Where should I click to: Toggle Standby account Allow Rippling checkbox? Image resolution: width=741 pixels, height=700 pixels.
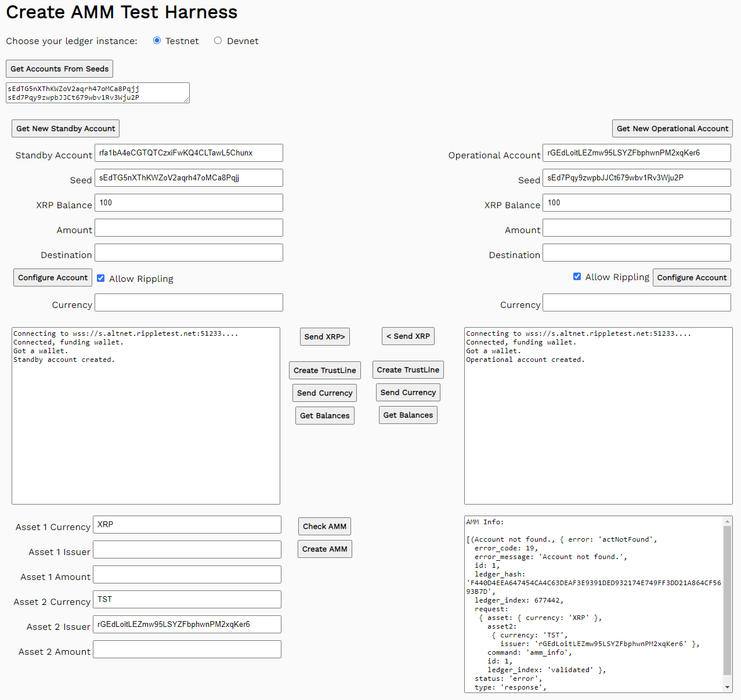[x=101, y=278]
